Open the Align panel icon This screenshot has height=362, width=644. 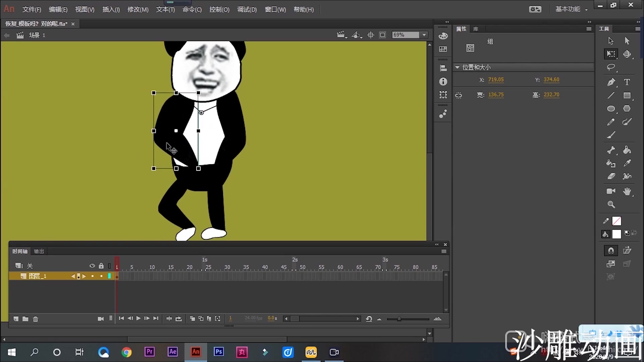tap(443, 68)
